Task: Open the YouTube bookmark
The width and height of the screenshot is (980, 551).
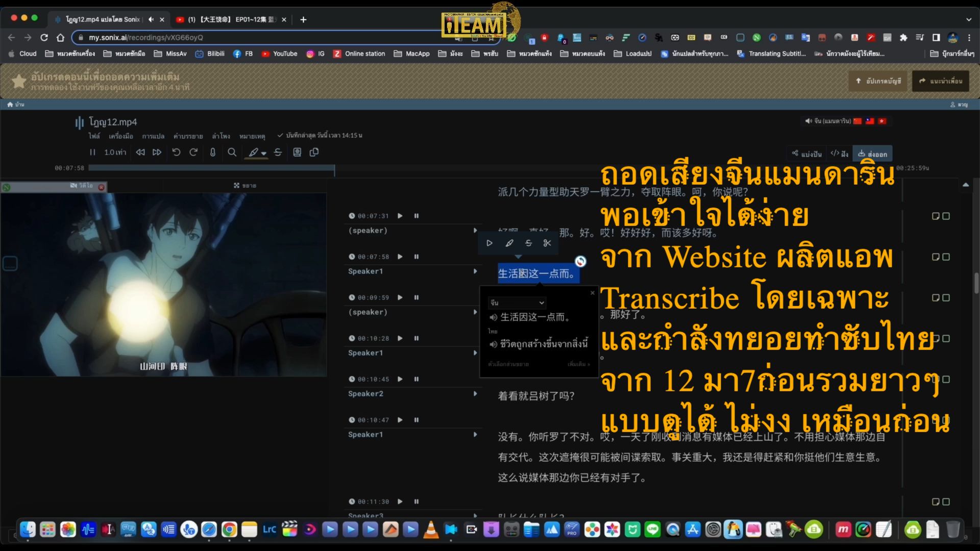Action: click(x=279, y=54)
